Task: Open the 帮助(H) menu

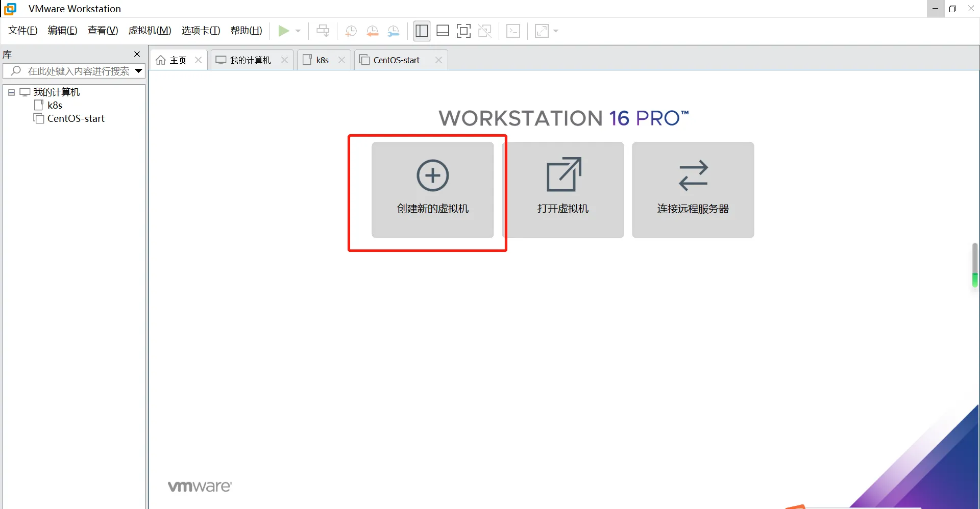Action: [247, 31]
